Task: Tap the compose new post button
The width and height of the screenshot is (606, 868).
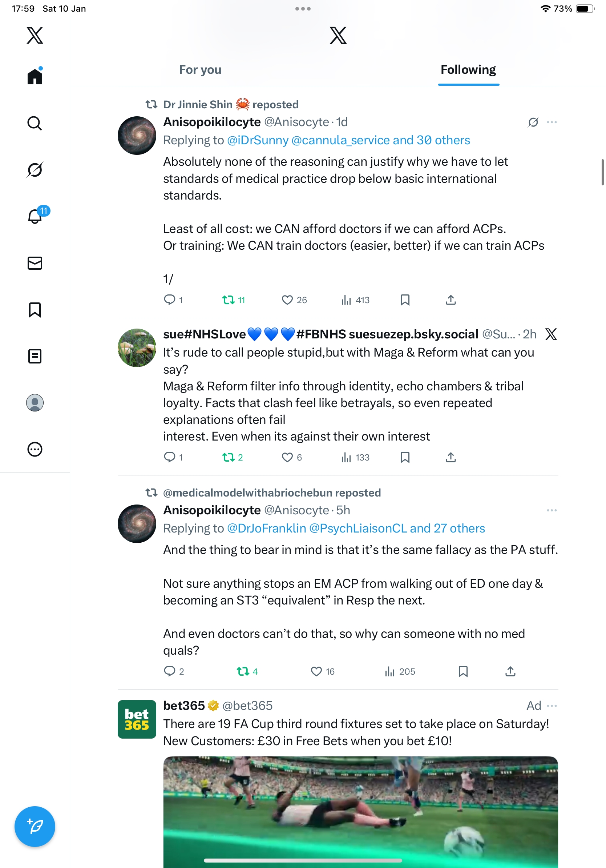Action: click(x=35, y=826)
